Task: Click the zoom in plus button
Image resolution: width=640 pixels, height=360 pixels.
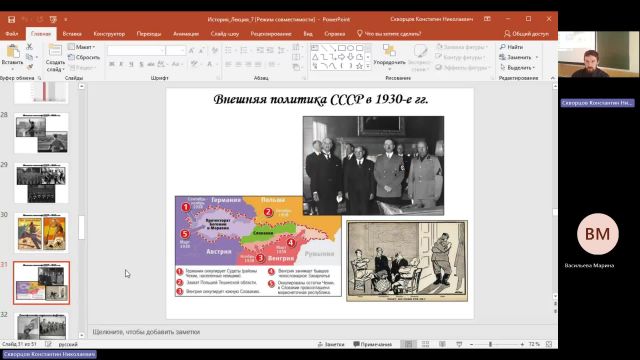Action: pyautogui.click(x=522, y=344)
